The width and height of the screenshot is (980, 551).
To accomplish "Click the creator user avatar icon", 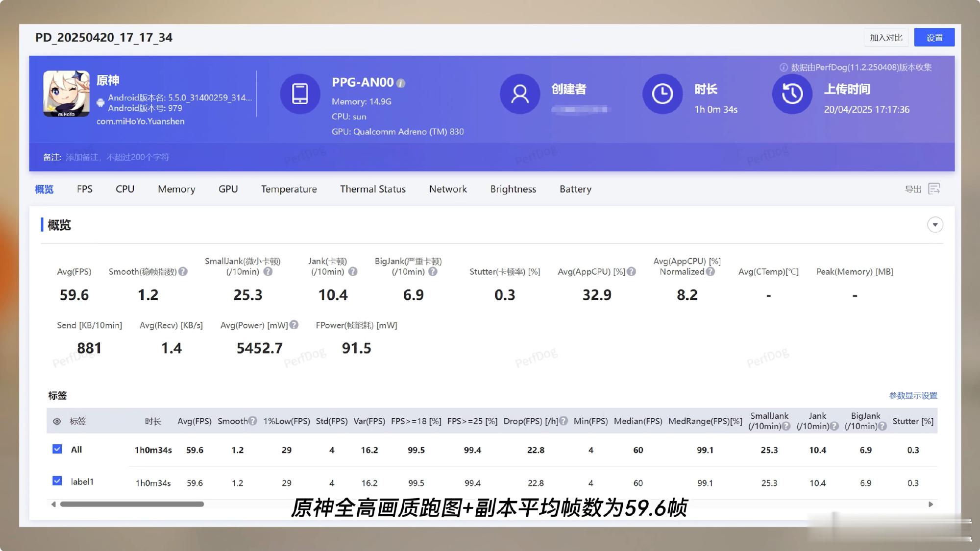I will pyautogui.click(x=520, y=94).
